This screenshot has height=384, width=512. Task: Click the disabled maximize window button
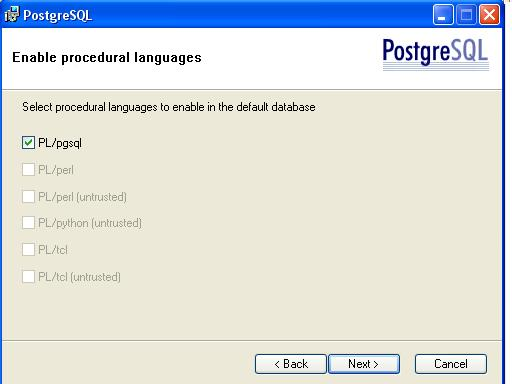[x=466, y=15]
